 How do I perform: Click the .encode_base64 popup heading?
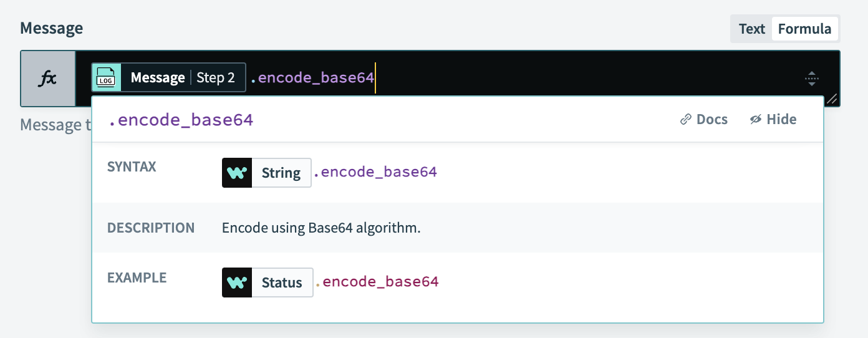click(181, 120)
